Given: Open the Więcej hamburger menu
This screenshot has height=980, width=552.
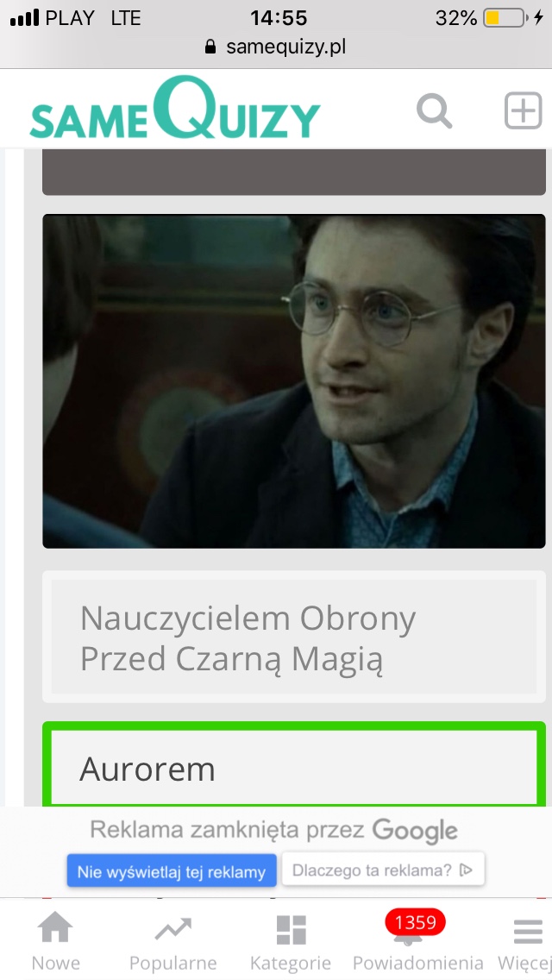Looking at the screenshot, I should coord(527,941).
